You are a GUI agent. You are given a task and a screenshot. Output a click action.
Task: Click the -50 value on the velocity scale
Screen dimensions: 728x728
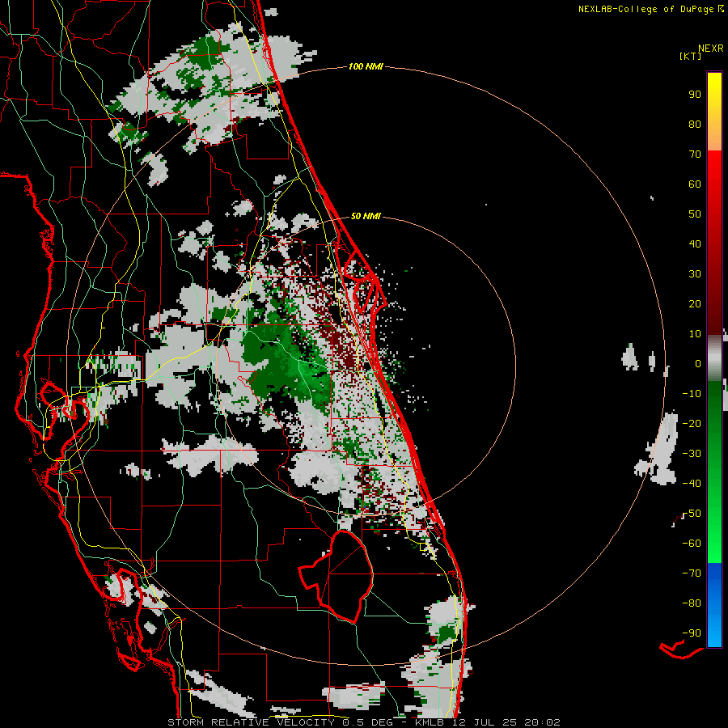tap(692, 514)
